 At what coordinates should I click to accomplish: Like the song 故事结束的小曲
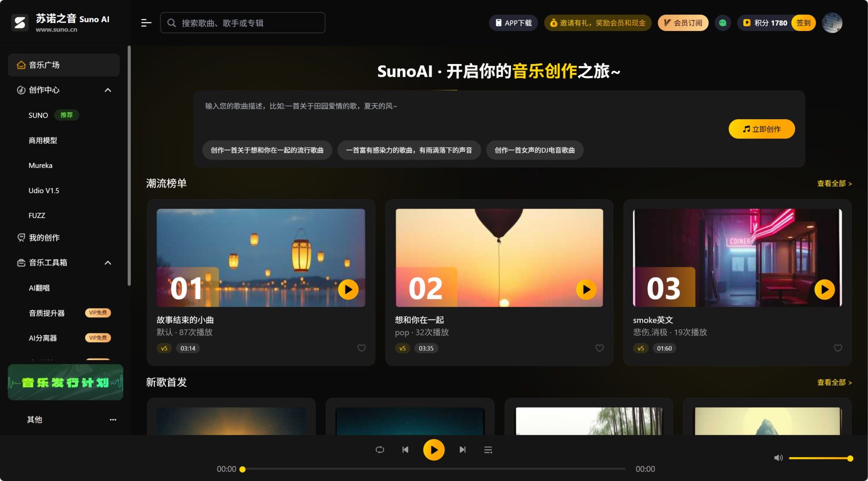362,348
